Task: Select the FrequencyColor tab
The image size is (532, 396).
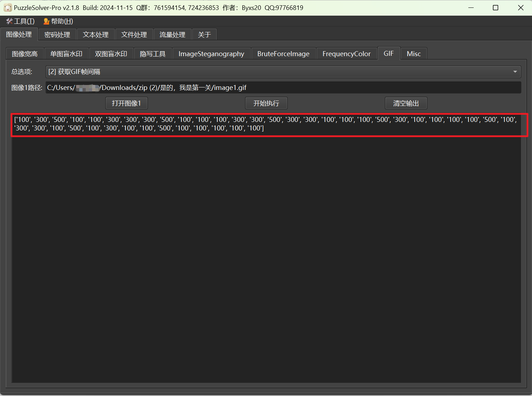Action: click(346, 54)
